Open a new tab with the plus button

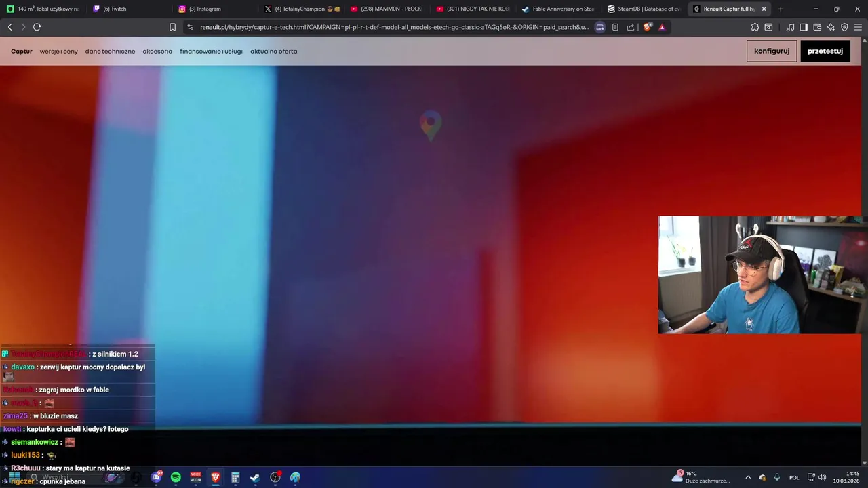(781, 9)
